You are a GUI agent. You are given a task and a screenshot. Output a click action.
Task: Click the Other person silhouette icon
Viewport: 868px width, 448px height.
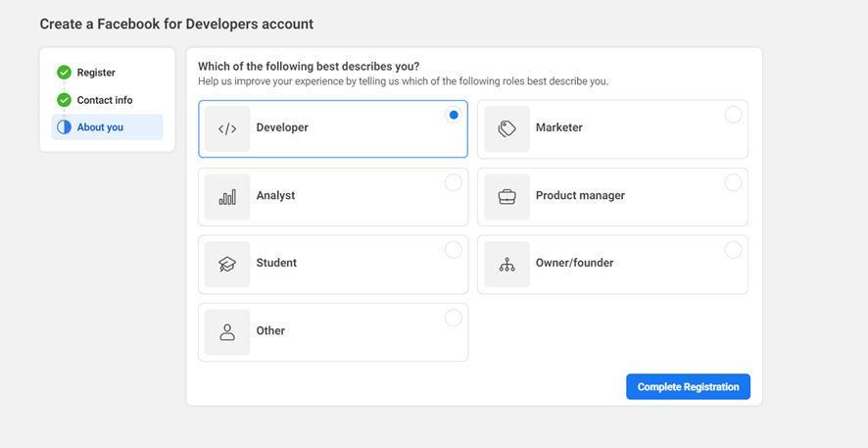(x=227, y=331)
